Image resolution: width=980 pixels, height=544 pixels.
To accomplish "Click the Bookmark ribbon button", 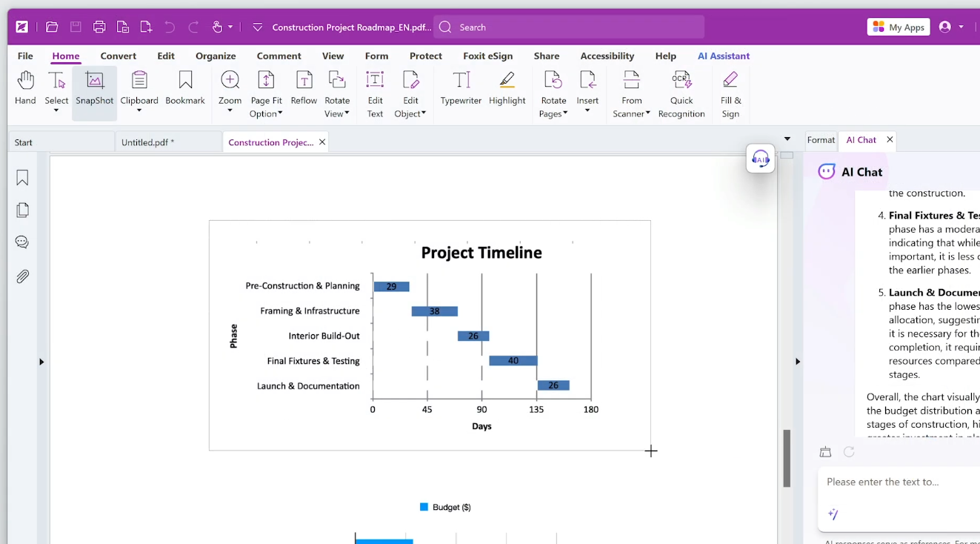I will click(x=185, y=88).
